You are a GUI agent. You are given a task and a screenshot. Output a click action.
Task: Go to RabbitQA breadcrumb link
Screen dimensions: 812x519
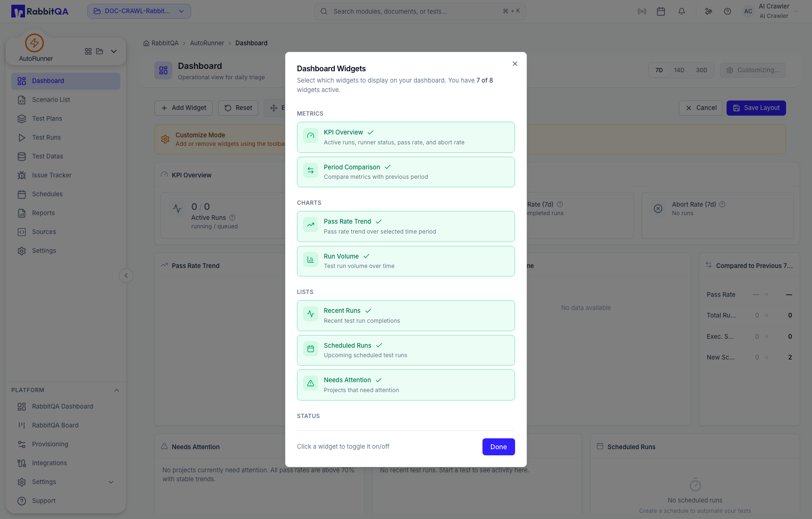click(161, 43)
